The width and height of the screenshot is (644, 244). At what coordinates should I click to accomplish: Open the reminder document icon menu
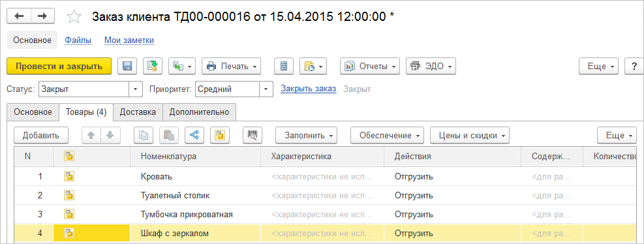point(313,66)
